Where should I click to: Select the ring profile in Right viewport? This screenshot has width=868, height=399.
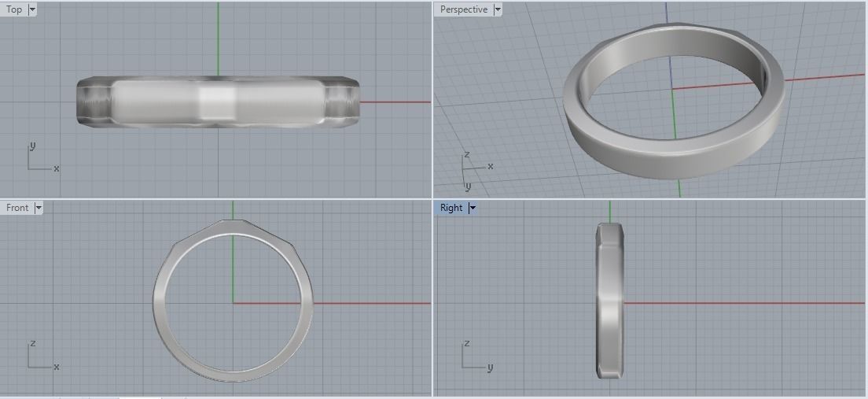click(x=609, y=301)
